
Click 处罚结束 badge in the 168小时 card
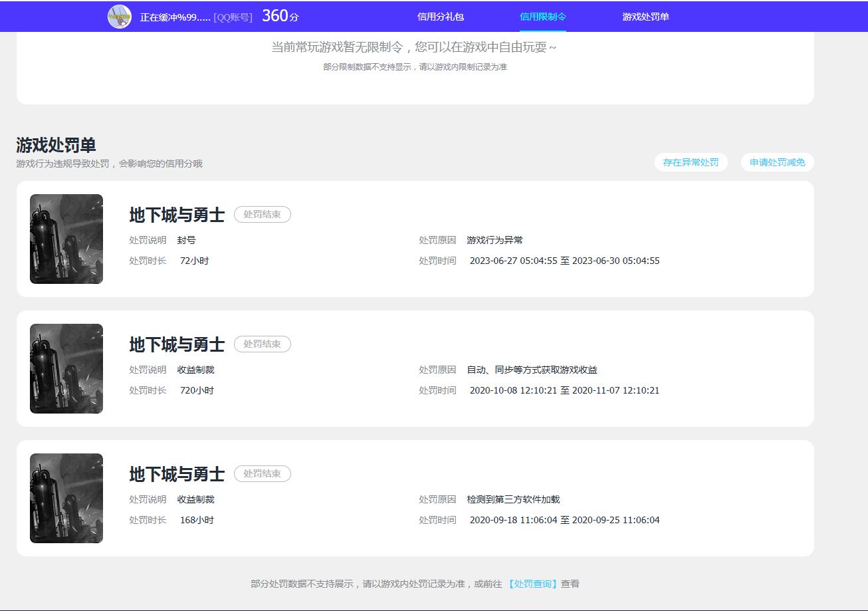(263, 474)
